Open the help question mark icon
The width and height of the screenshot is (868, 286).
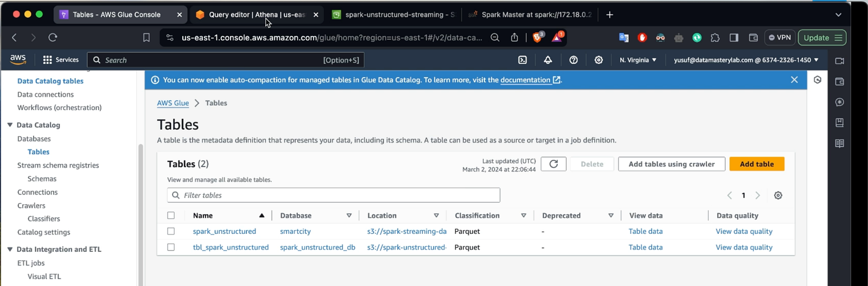click(x=573, y=60)
